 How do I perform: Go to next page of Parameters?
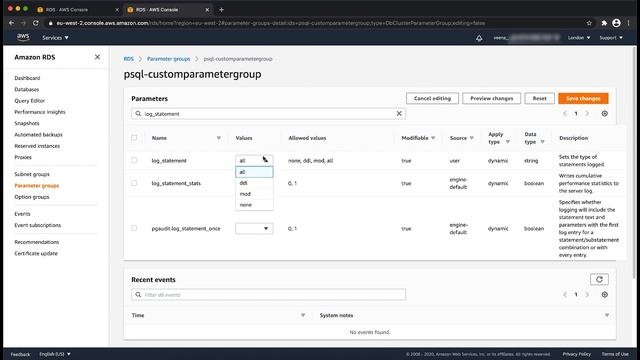[x=587, y=113]
